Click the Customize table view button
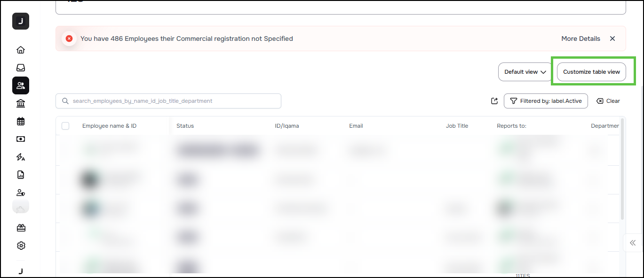Image resolution: width=644 pixels, height=278 pixels. point(591,72)
